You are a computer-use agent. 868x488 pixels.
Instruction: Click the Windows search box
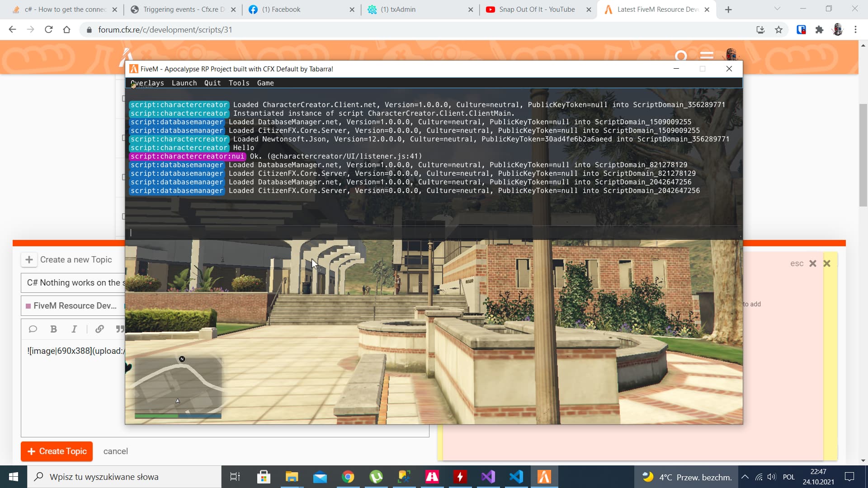(124, 477)
